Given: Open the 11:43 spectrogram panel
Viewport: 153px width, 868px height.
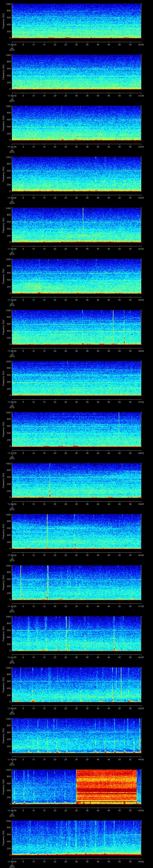Looking at the screenshot, I should click(x=76, y=736).
